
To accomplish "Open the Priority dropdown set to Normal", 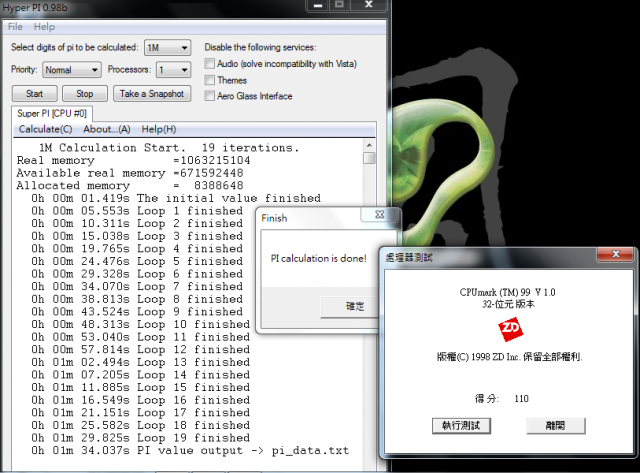I will pos(72,70).
